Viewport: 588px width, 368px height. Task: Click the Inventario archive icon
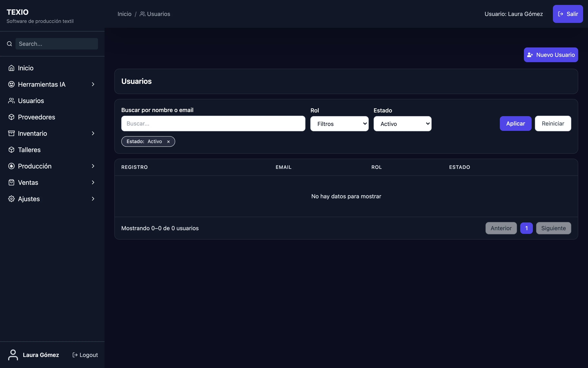tap(11, 133)
